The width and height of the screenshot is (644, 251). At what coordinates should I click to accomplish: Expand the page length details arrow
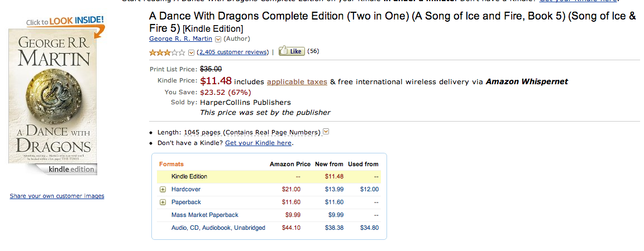(x=326, y=132)
